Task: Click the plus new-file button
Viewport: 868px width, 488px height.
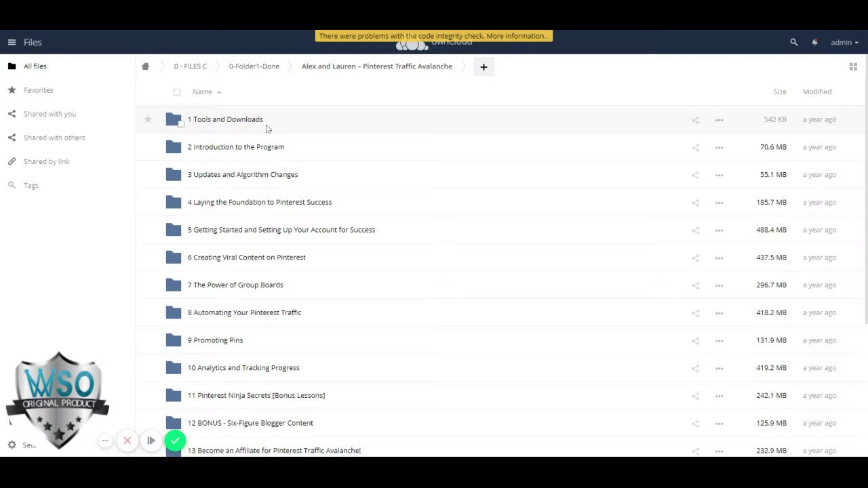Action: (484, 66)
